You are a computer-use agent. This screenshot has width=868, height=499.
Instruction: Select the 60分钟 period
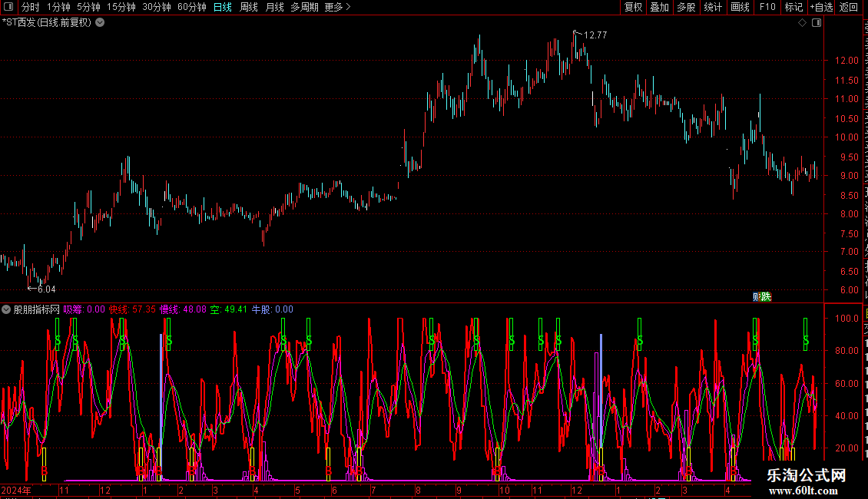click(192, 7)
